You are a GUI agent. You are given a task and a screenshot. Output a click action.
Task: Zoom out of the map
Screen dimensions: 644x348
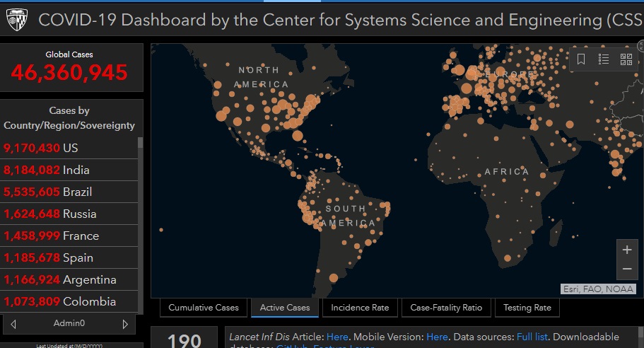tap(626, 269)
